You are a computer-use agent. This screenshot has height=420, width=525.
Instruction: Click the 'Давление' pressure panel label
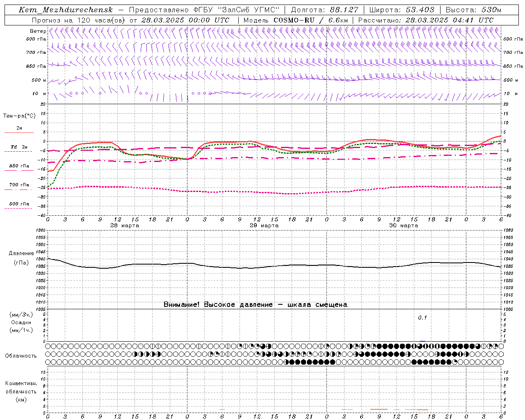21,253
